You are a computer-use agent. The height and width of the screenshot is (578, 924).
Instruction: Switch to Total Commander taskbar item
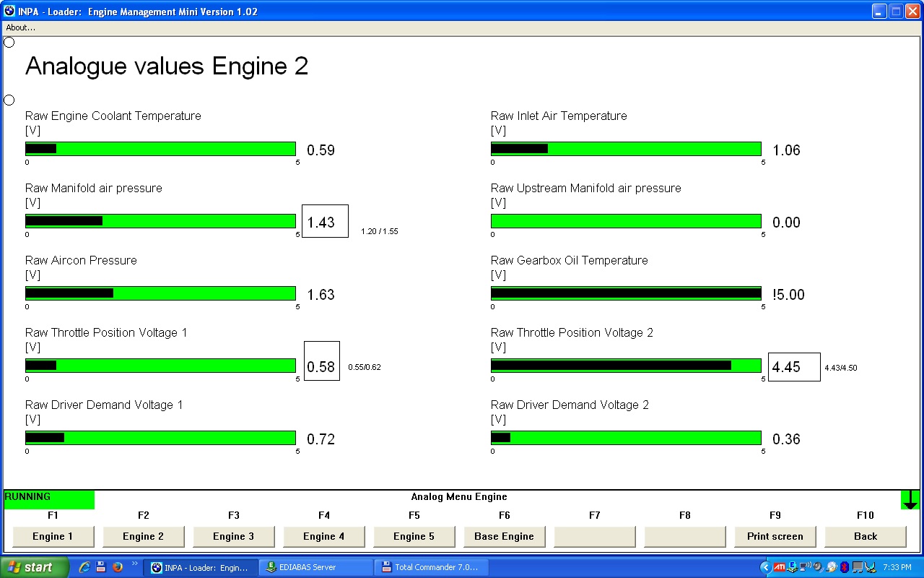431,567
